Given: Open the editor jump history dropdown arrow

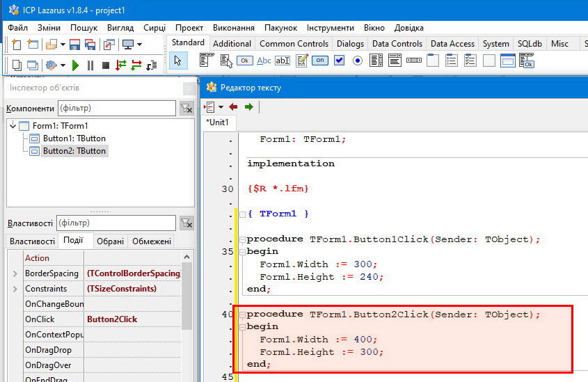Looking at the screenshot, I should (x=221, y=107).
